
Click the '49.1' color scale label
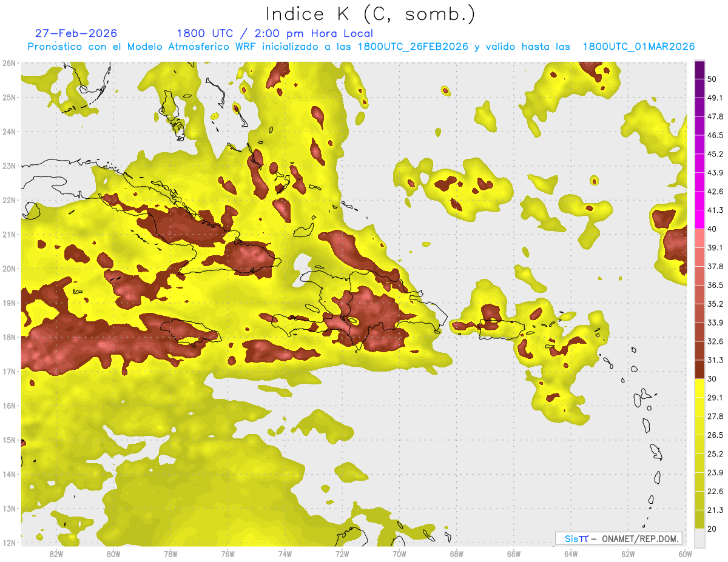pos(715,98)
